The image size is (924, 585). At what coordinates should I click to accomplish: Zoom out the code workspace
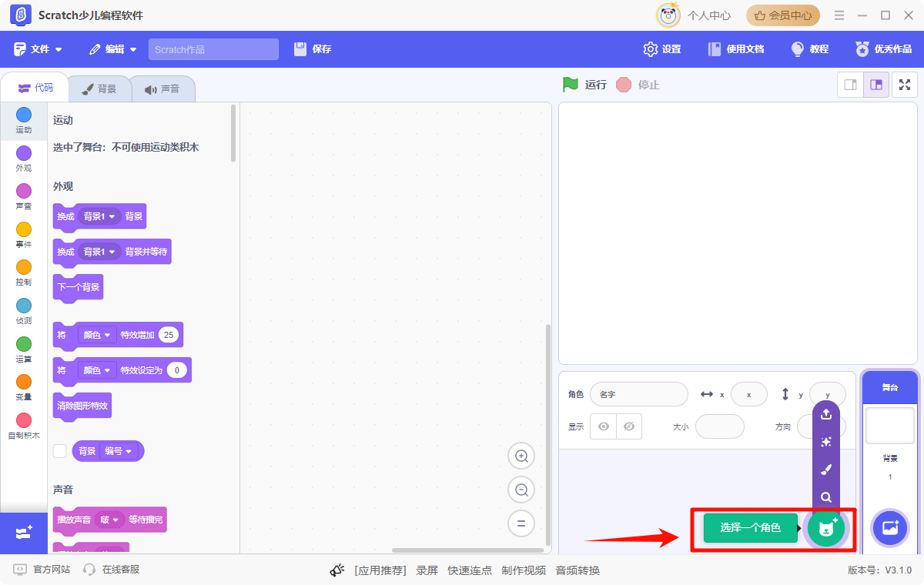(521, 490)
